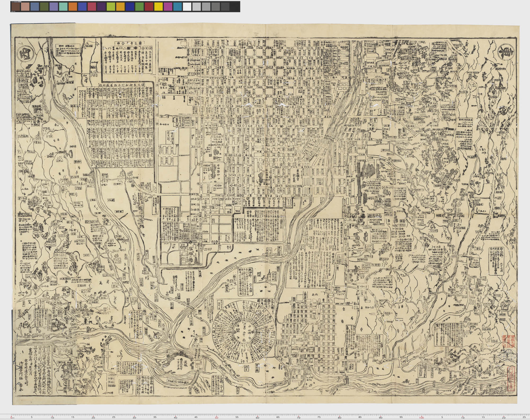530x420 pixels.
Task: Click the red 100 mark on ruler
Action: click(x=422, y=417)
